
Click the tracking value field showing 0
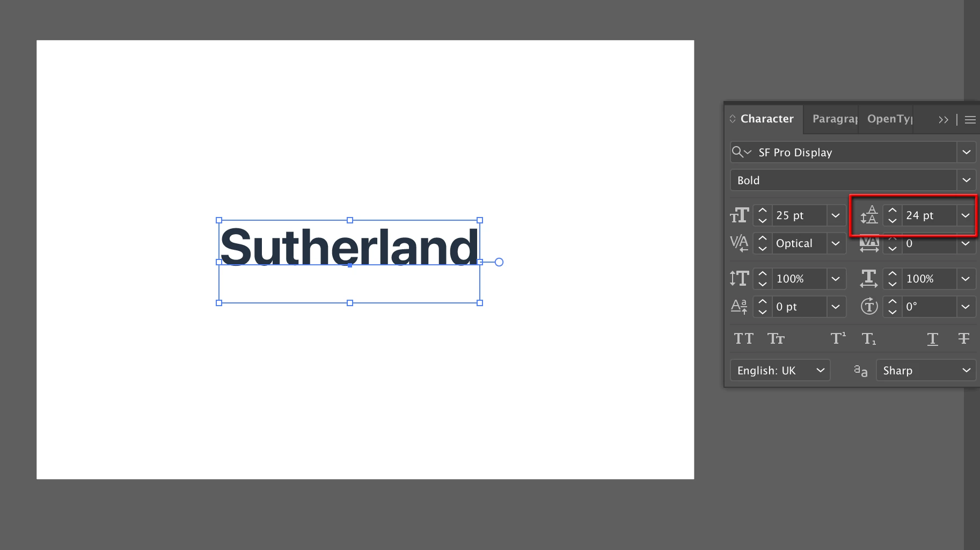tap(928, 244)
